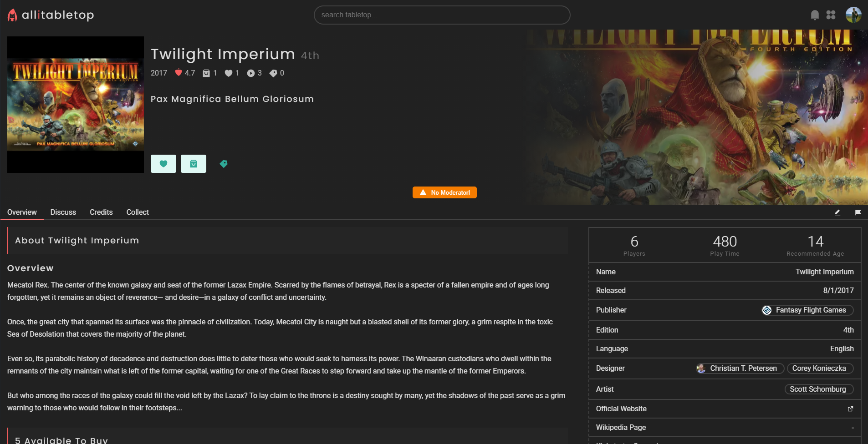Open the Fantasy Flight Games publisher chip

[808, 310]
